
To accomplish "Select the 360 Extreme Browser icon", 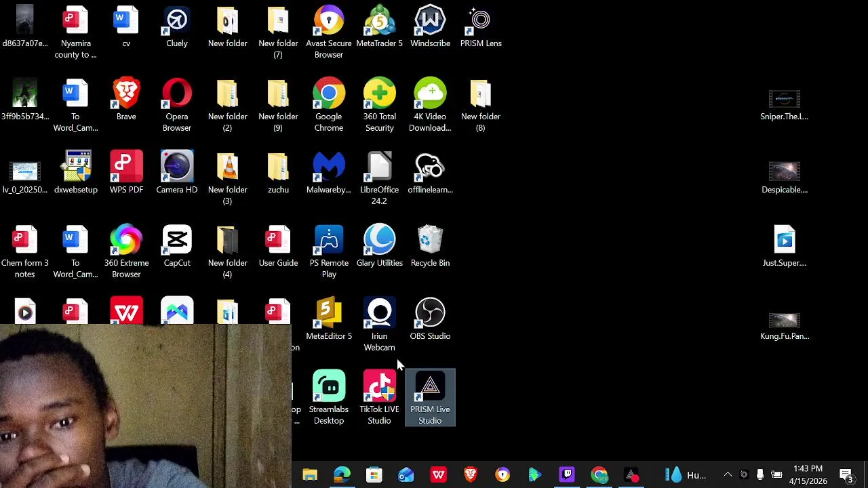I will (x=126, y=252).
